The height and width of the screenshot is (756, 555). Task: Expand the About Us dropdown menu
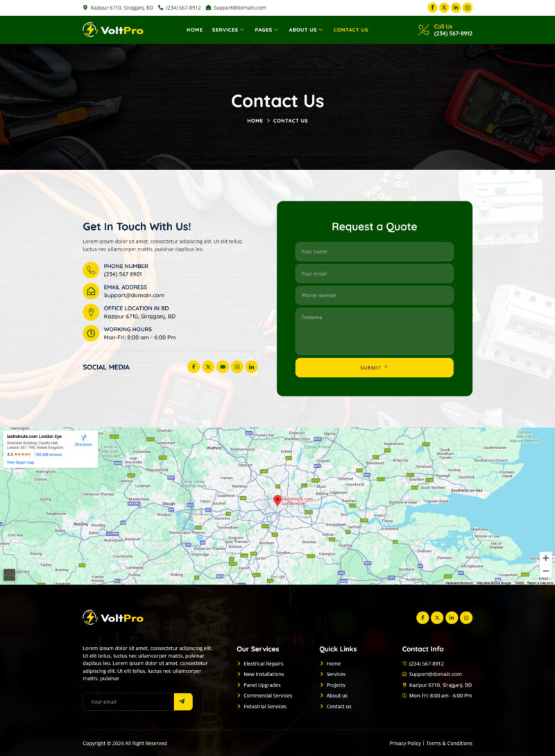(306, 30)
